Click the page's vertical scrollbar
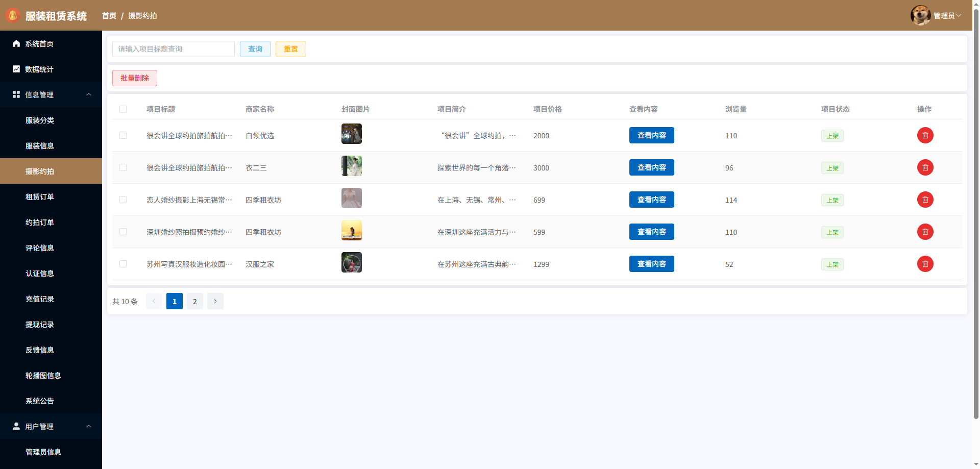The image size is (980, 469). coord(976,214)
